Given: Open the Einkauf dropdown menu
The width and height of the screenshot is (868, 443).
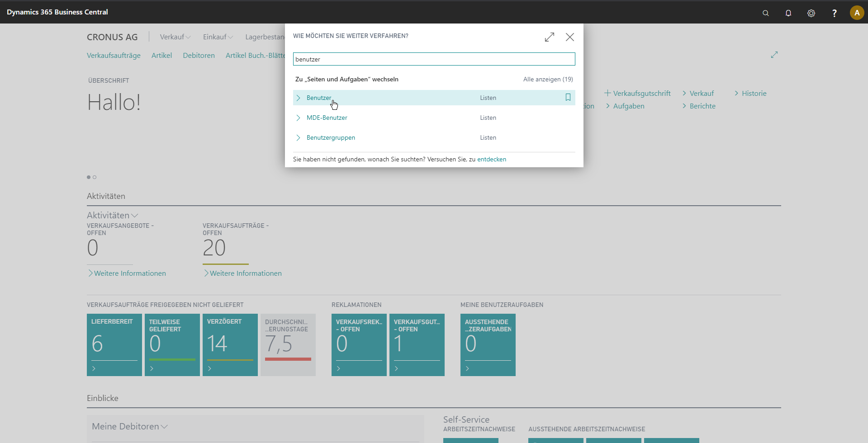Looking at the screenshot, I should click(x=218, y=37).
